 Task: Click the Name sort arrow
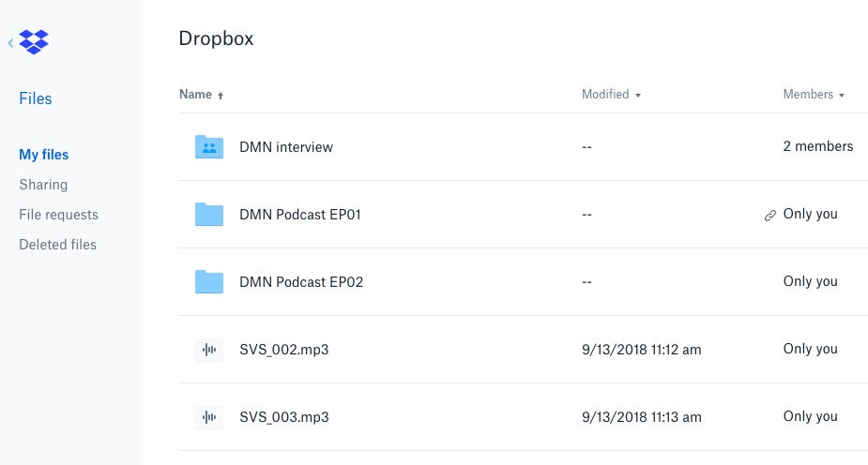point(221,96)
